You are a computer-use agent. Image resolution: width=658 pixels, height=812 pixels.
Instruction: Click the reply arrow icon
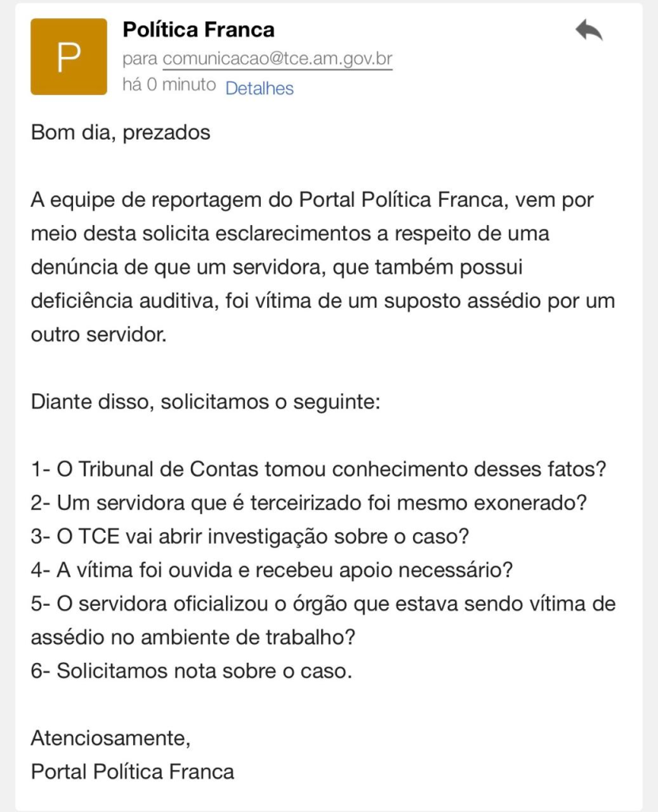point(588,31)
